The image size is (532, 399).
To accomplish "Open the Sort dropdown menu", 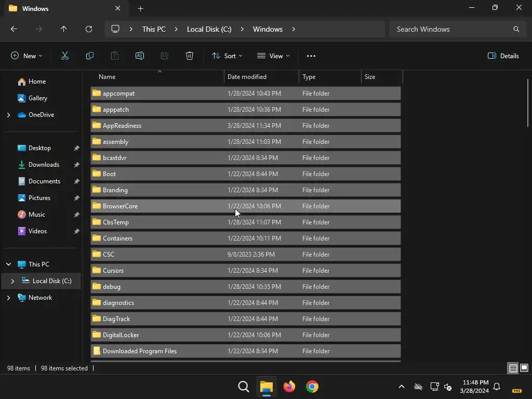I will tap(227, 56).
